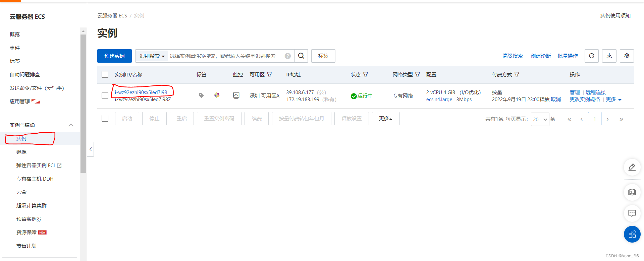Open the floating chat feedback icon
Viewport: 644px width, 261px height.
tap(632, 213)
